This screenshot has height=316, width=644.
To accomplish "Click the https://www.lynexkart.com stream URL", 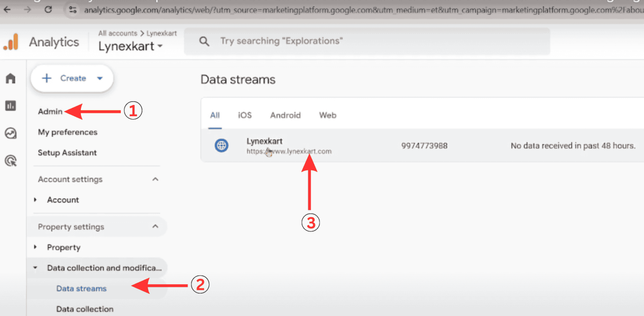I will click(289, 152).
